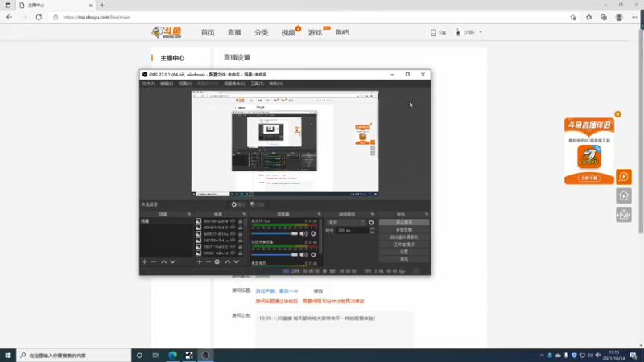This screenshot has height=362, width=644.
Task: Open the transition type dropdown (淡变)
Action: pyautogui.click(x=346, y=223)
